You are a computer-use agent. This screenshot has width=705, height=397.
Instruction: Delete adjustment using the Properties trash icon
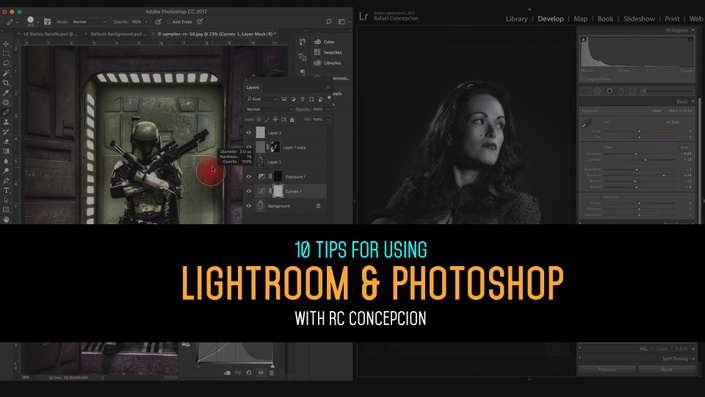(272, 373)
